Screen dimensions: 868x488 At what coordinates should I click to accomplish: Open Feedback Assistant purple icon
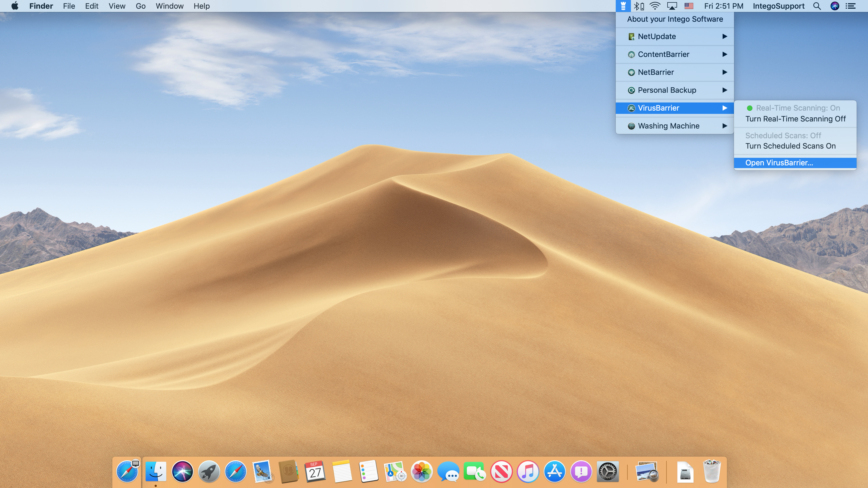point(581,471)
